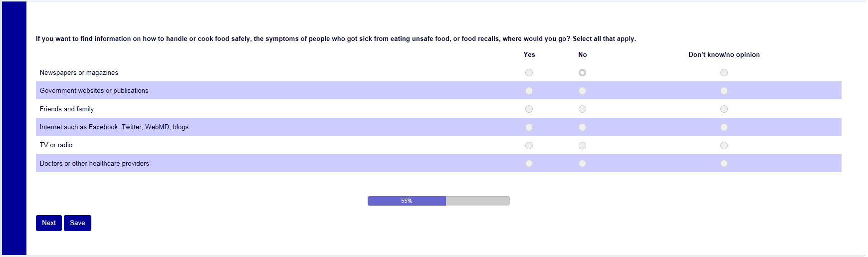Image resolution: width=868 pixels, height=257 pixels.
Task: Select No for Friends and family
Action: (582, 109)
